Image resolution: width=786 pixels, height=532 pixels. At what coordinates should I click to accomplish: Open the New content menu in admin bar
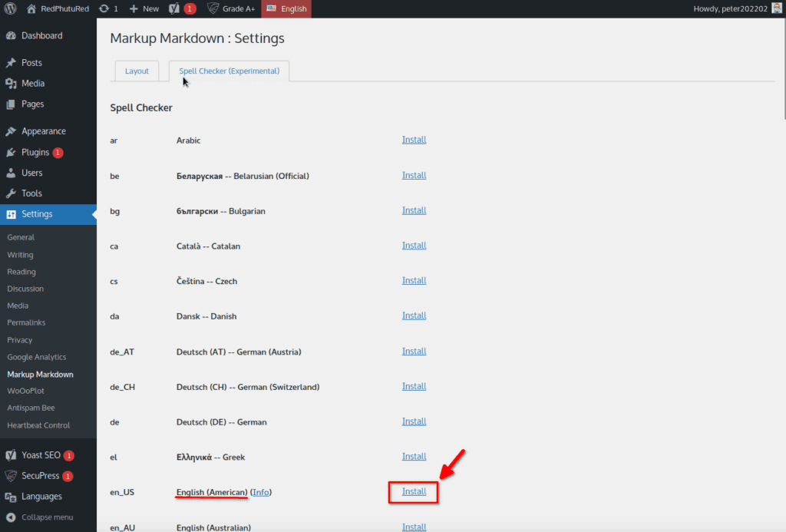[144, 8]
